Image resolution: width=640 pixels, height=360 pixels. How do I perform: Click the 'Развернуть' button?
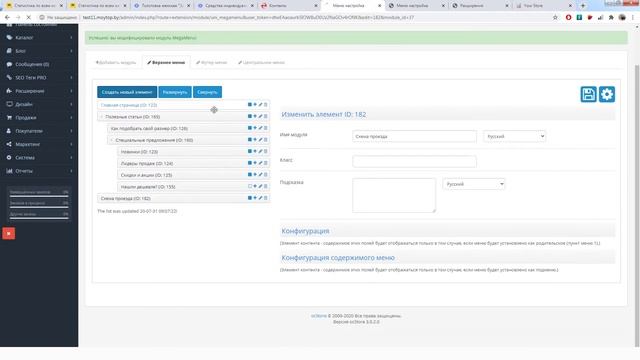pos(175,92)
